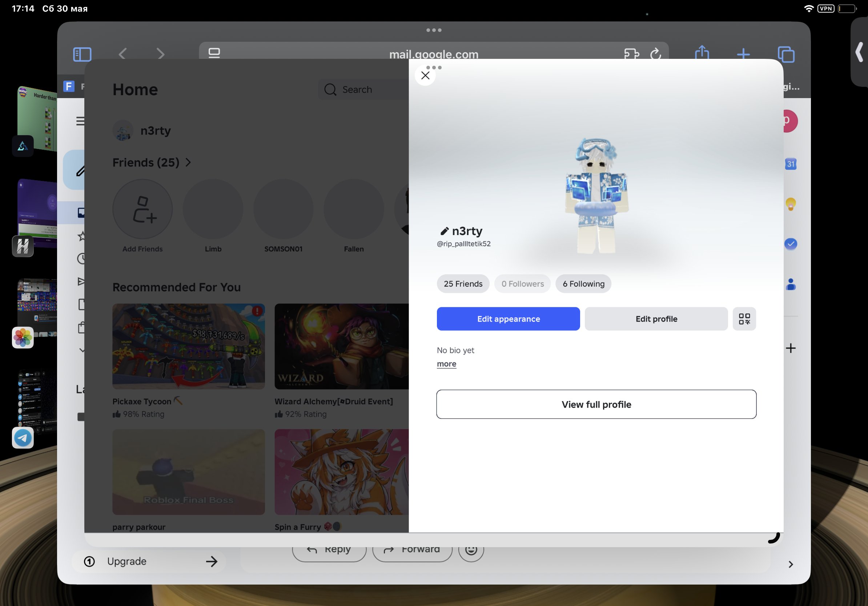Open the Slide Over handle at screen edge
The image size is (868, 606).
tap(859, 52)
